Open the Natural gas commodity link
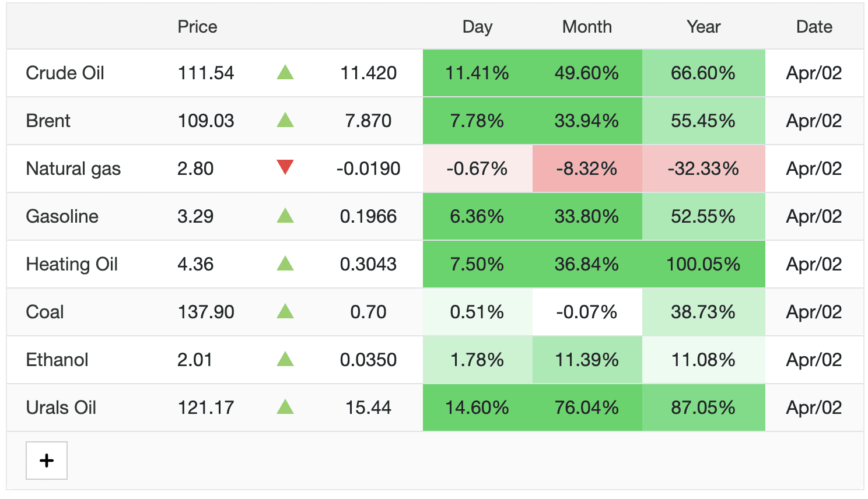Viewport: 868px width, 499px height. 73,168
